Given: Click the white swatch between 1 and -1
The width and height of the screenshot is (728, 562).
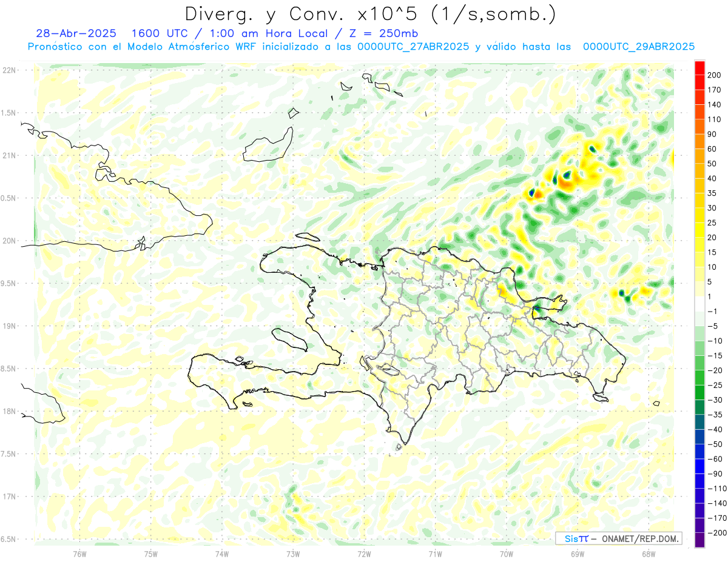Looking at the screenshot, I should click(699, 304).
